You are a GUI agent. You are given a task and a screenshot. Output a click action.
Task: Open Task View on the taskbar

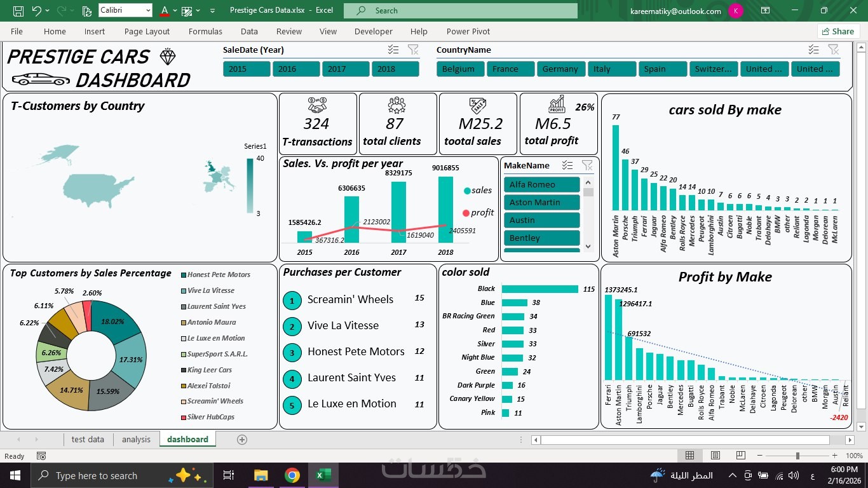tap(229, 475)
